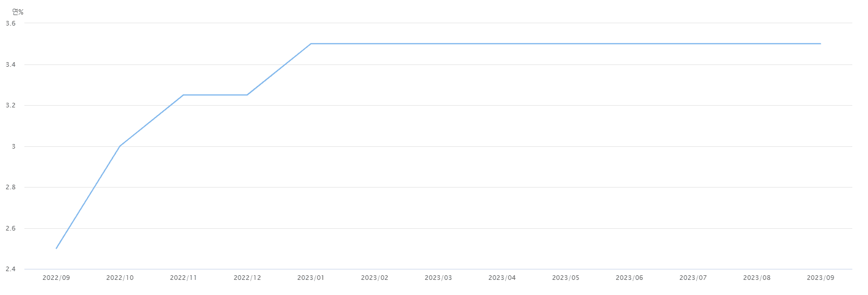This screenshot has width=868, height=295.
Task: Select the 2.4 y-axis value
Action: pyautogui.click(x=10, y=269)
